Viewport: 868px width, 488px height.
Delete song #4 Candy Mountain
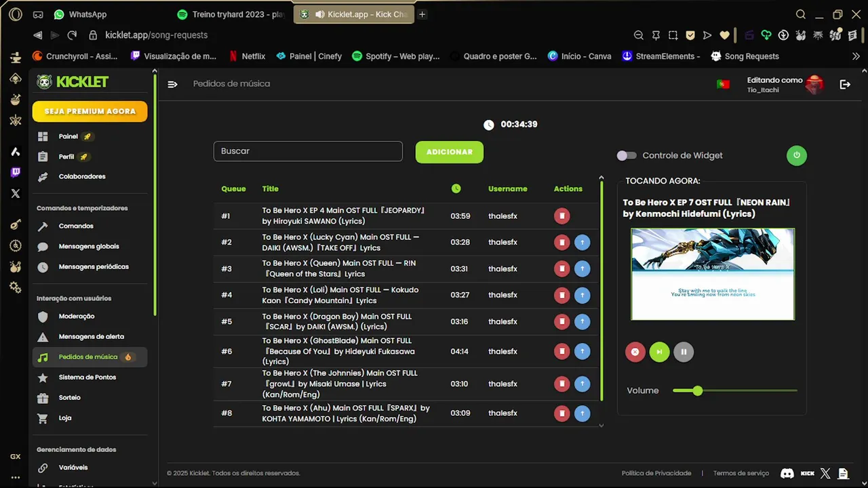click(561, 296)
